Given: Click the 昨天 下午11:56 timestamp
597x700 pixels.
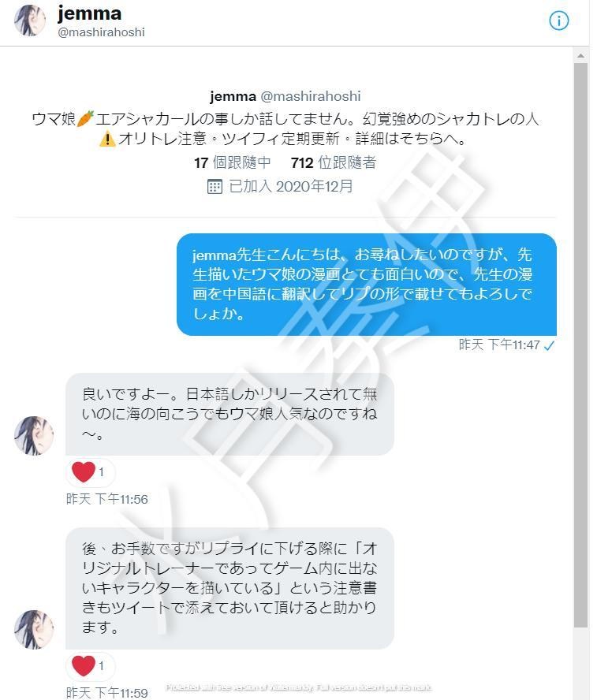Looking at the screenshot, I should click(106, 499).
